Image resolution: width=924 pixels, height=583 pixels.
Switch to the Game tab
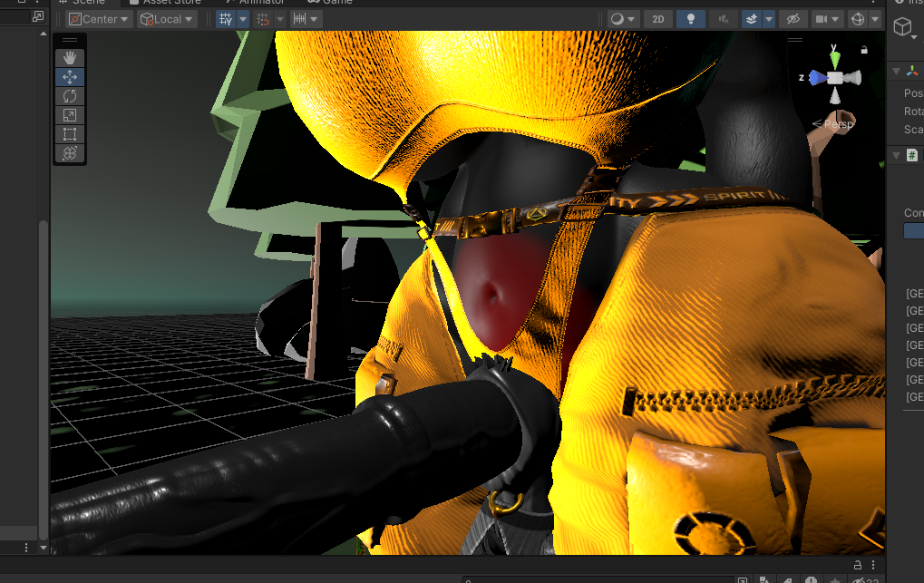point(331,2)
